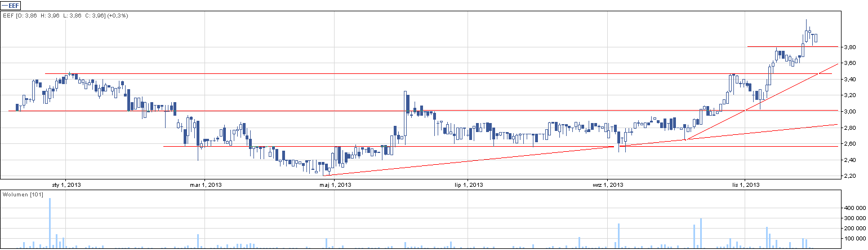Select the tallest volume bar near January 2013
868x250 pixels.
click(x=50, y=223)
